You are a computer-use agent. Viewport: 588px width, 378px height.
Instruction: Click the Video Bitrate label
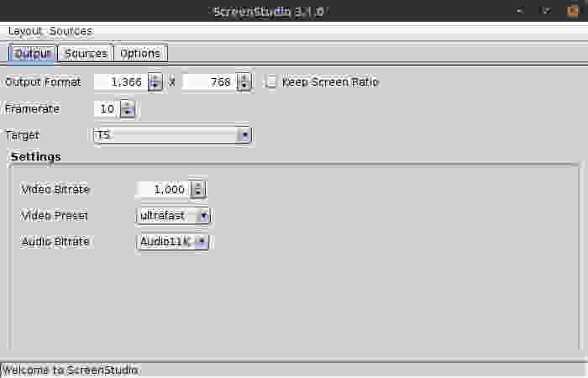point(55,189)
